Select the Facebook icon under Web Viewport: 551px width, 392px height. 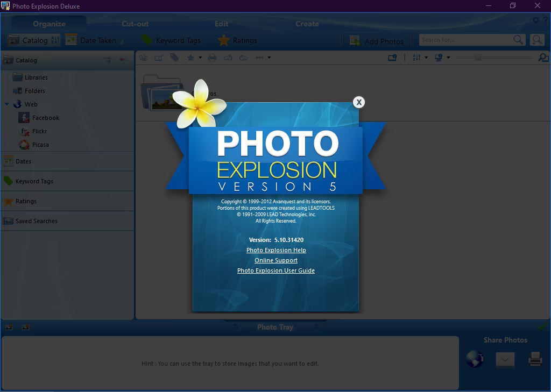(24, 118)
